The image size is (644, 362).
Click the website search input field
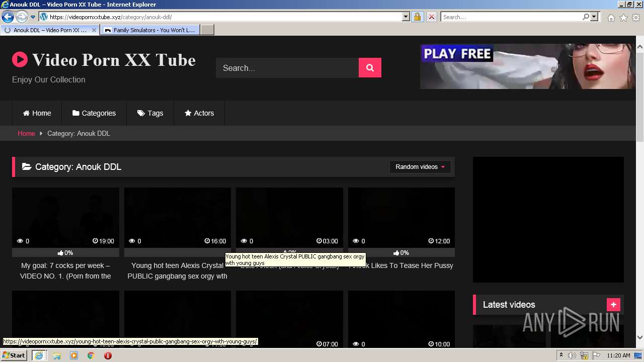[x=287, y=68]
